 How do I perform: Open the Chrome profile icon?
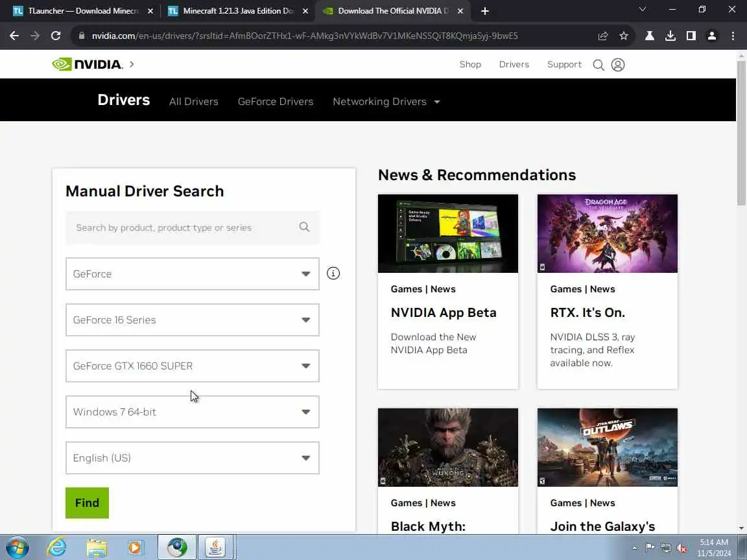(712, 36)
